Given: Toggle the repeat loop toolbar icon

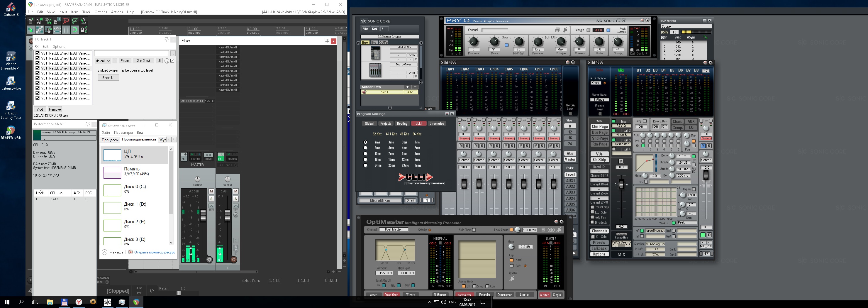Looking at the screenshot, I should 75,30.
